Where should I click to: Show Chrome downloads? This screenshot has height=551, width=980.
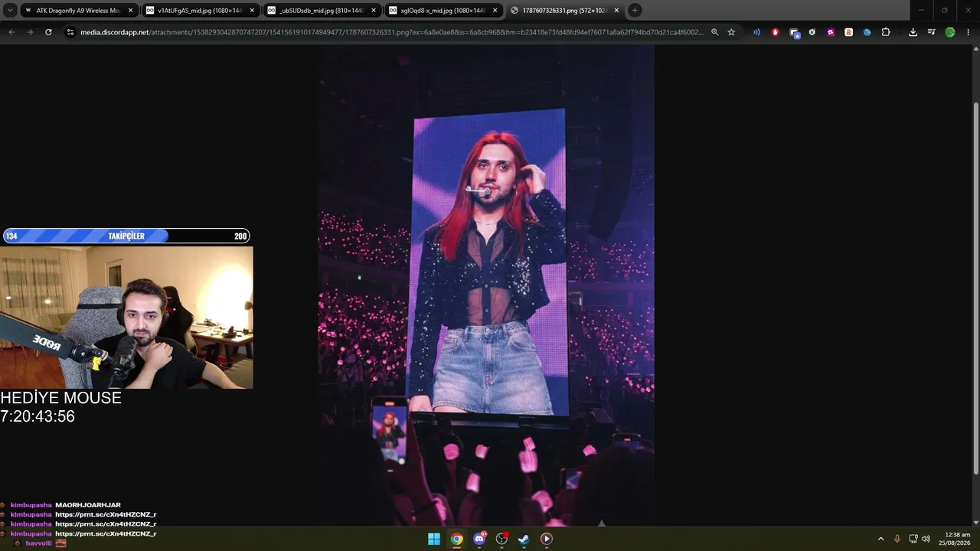pyautogui.click(x=913, y=32)
